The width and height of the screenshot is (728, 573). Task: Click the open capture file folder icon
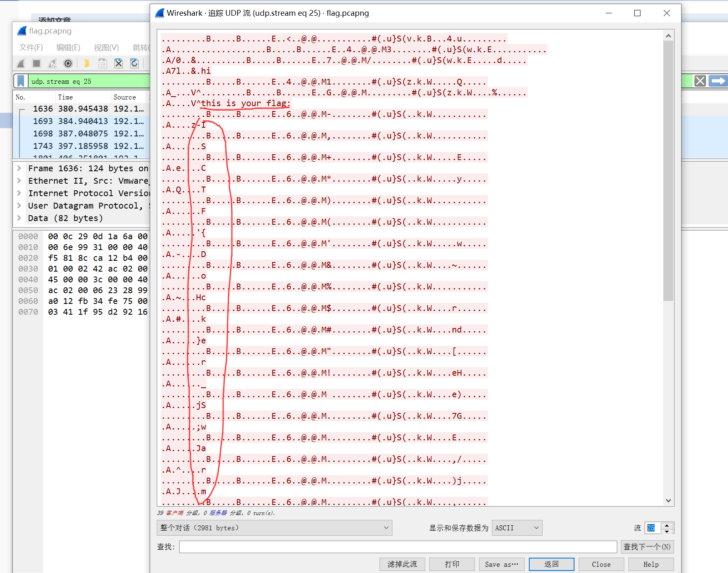point(87,63)
